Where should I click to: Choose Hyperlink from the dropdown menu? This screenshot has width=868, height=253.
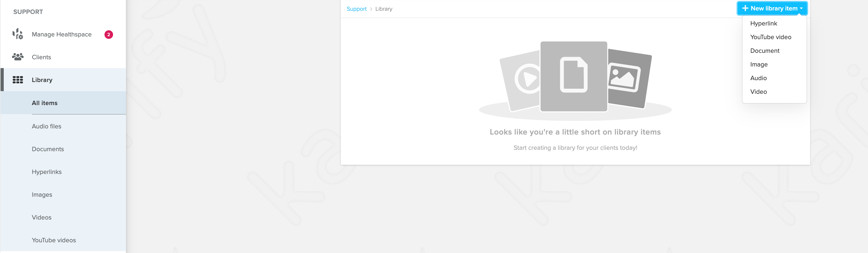763,23
